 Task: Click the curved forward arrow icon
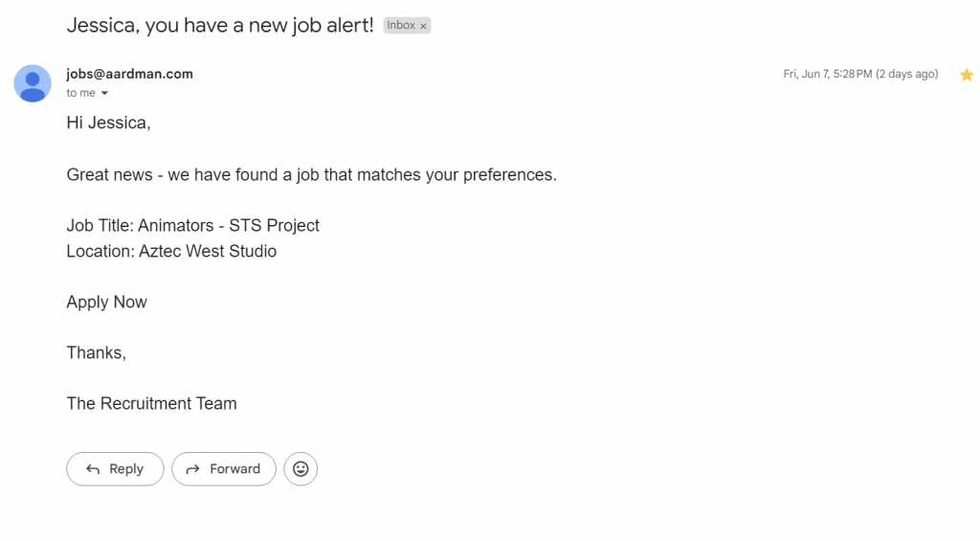192,469
